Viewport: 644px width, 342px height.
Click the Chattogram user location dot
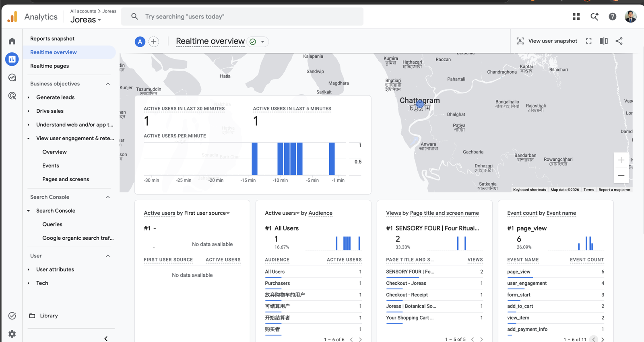click(420, 104)
